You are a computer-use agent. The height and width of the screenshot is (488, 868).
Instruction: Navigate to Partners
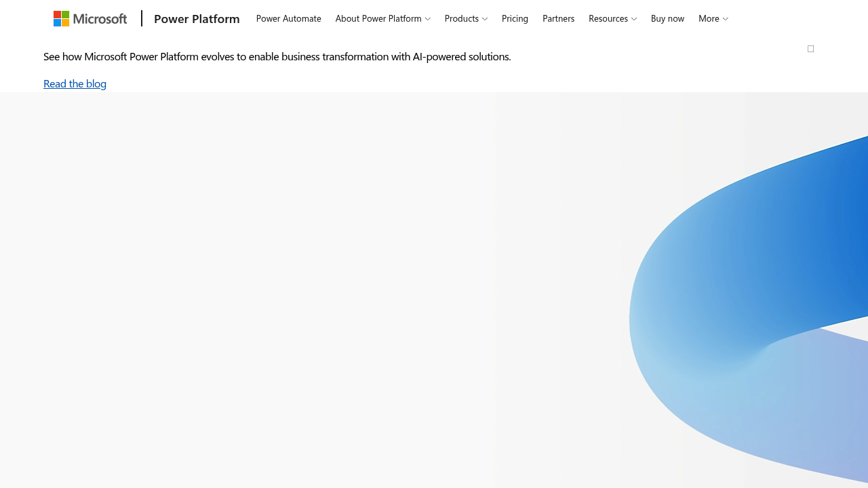tap(559, 18)
